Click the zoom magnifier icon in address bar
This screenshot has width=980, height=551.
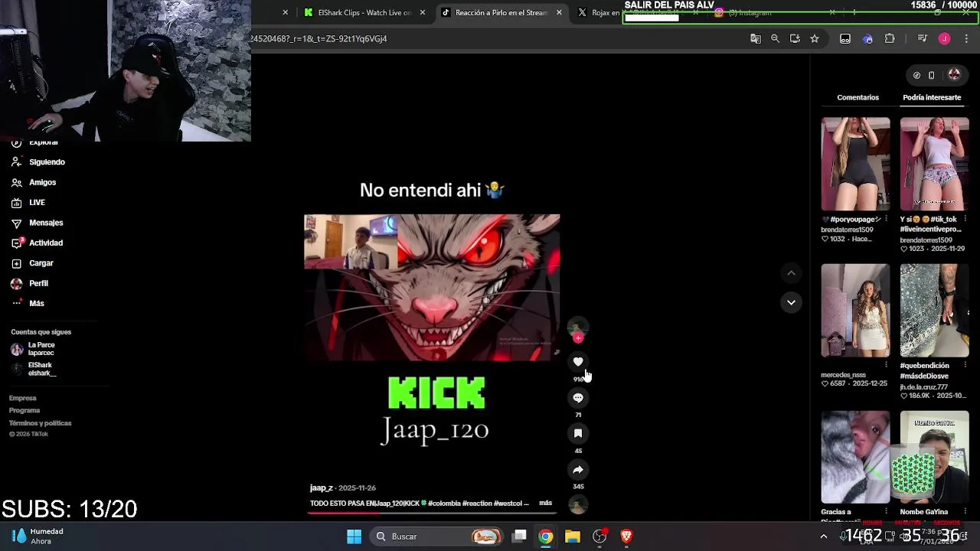775,38
